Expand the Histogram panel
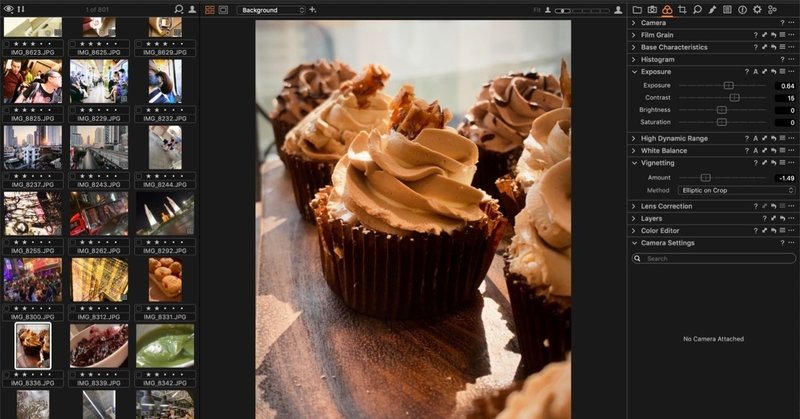This screenshot has height=419, width=800. [634, 60]
